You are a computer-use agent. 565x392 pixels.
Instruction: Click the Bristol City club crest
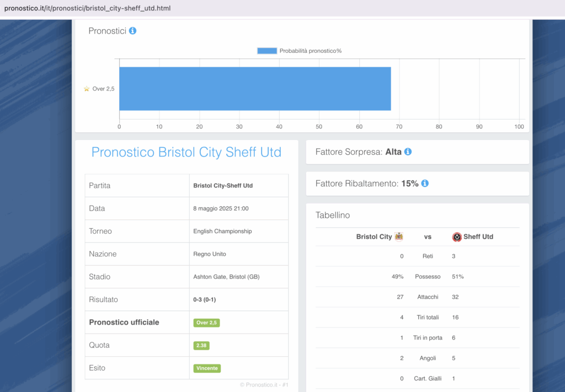(x=399, y=237)
